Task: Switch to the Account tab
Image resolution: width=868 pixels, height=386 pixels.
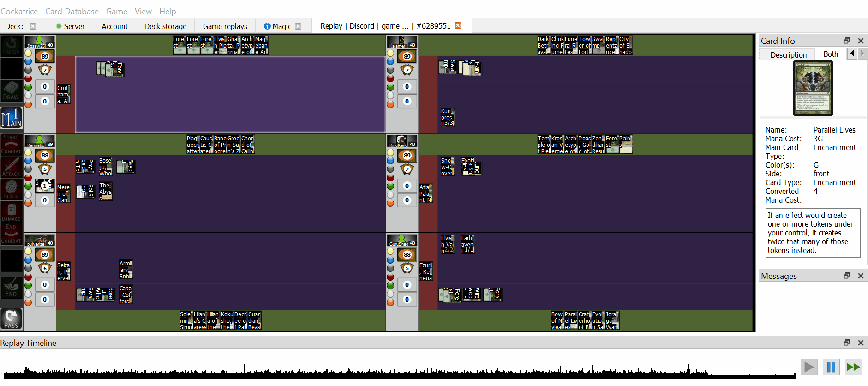Action: pos(114,26)
